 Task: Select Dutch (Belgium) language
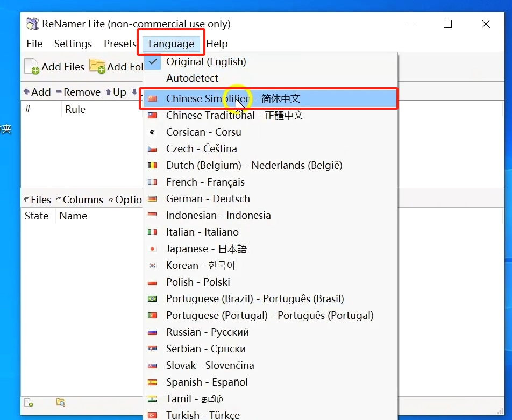[271, 165]
